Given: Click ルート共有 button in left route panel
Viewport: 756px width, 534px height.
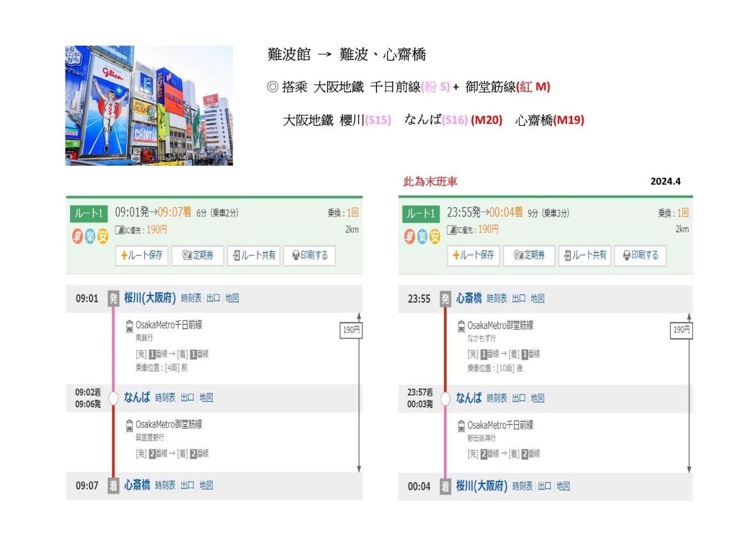Looking at the screenshot, I should pyautogui.click(x=254, y=255).
